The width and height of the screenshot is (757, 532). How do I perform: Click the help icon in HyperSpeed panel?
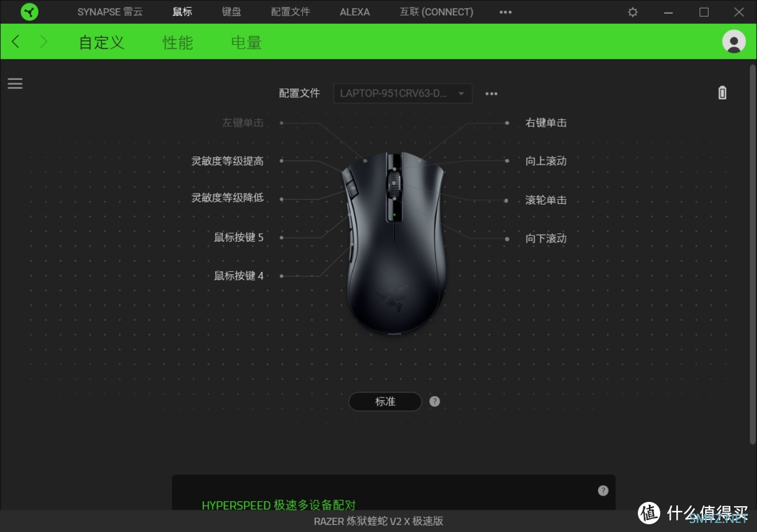click(603, 491)
